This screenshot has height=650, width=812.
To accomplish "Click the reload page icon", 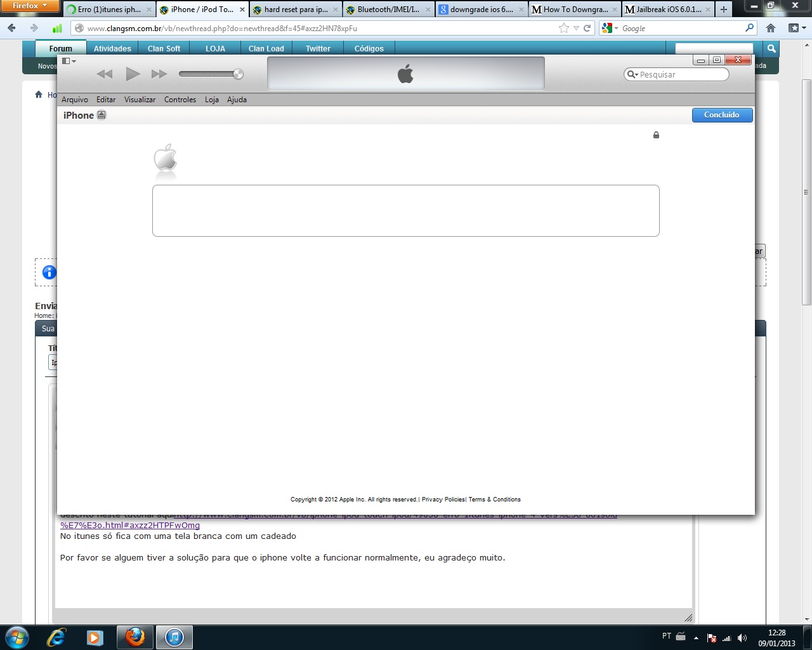I will pos(587,28).
